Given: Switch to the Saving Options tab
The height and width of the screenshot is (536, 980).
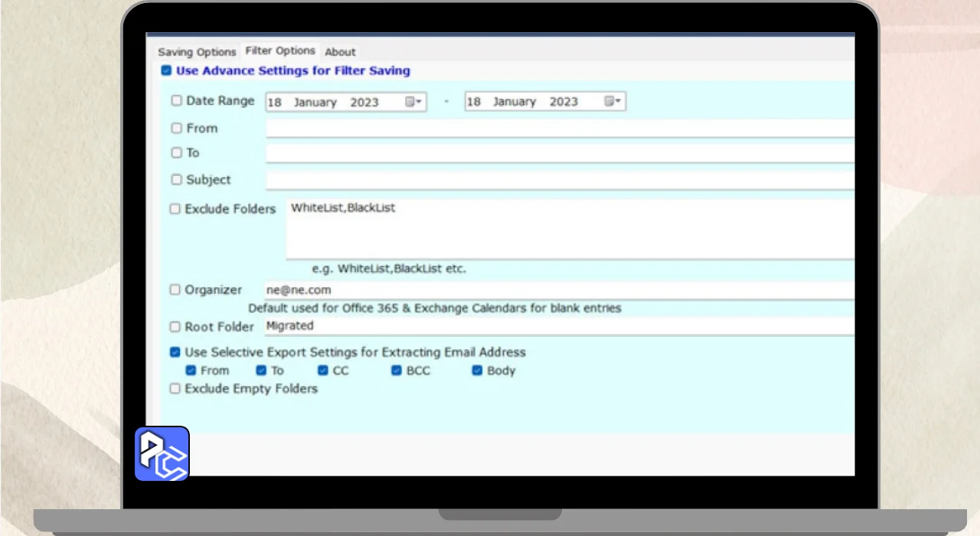Looking at the screenshot, I should (197, 52).
